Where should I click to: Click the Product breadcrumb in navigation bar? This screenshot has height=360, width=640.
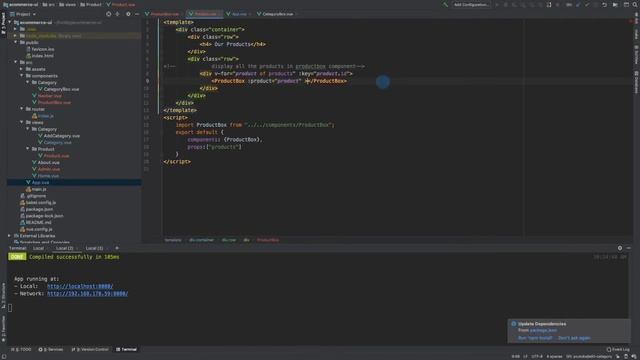click(x=91, y=4)
